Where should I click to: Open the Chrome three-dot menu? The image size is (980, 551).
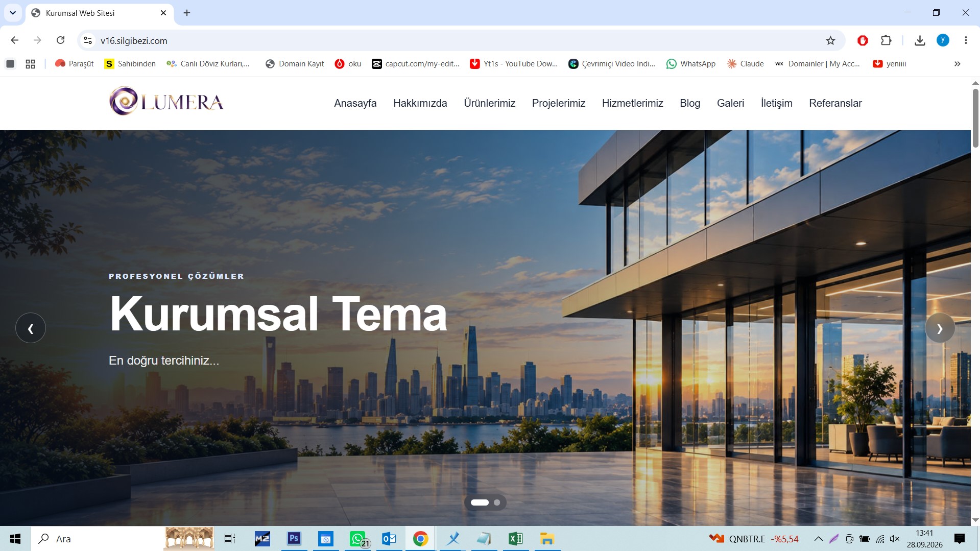coord(966,40)
